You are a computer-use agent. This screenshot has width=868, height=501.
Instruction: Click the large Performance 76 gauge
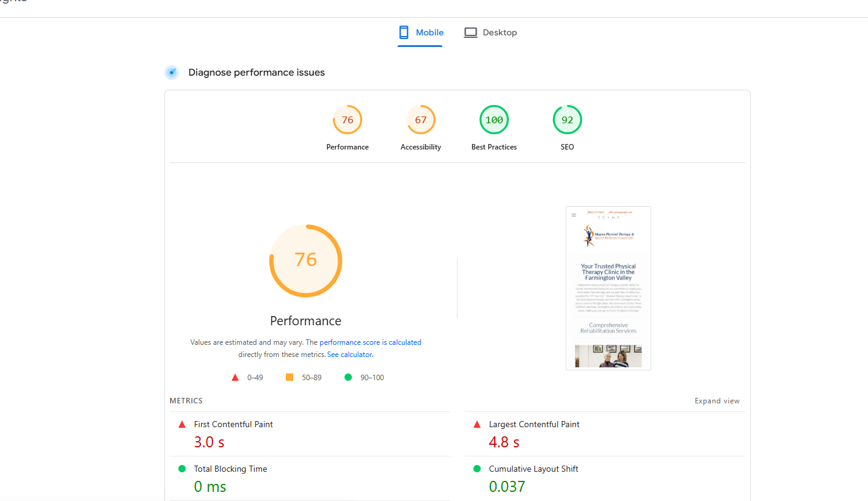click(306, 261)
